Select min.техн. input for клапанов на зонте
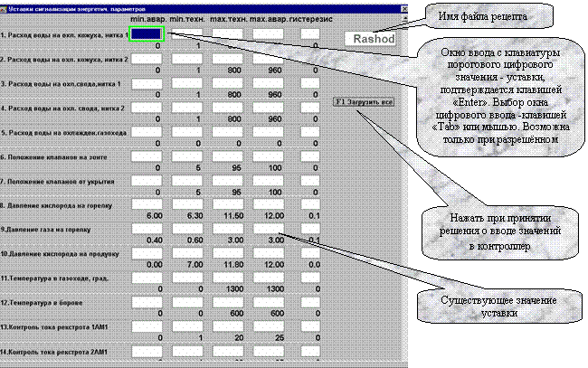 pos(187,156)
